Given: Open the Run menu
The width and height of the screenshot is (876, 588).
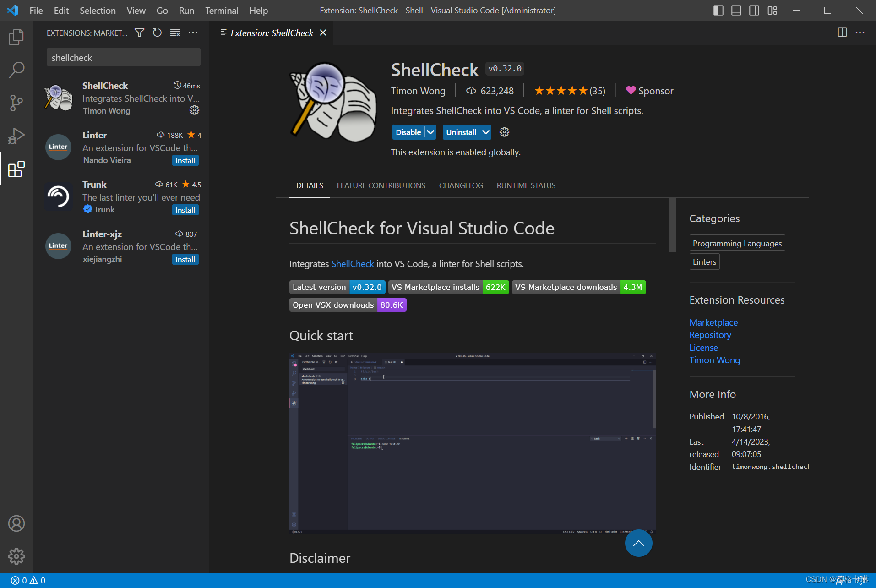Looking at the screenshot, I should (186, 11).
